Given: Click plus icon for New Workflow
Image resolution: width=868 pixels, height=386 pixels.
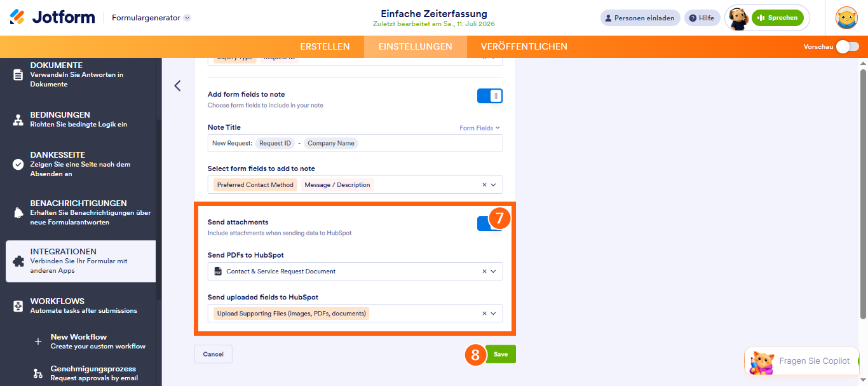Looking at the screenshot, I should point(38,341).
